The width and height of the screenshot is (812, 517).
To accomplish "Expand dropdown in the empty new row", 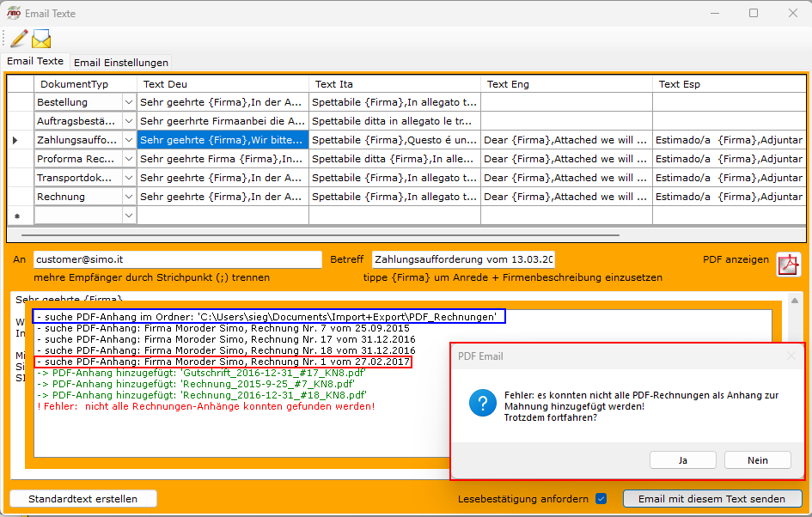I will point(129,216).
